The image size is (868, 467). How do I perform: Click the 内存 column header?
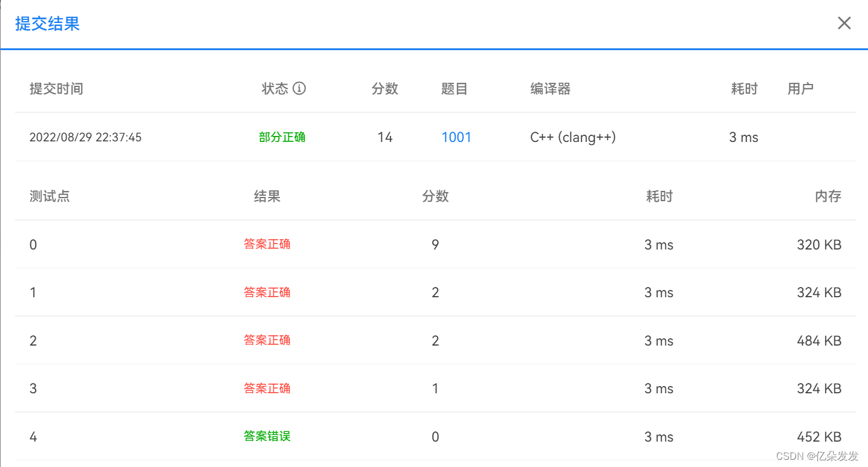pos(828,196)
